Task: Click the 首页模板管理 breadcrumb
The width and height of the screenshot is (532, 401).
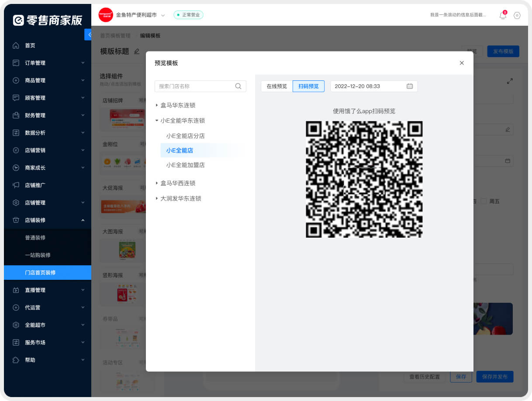Action: [x=115, y=36]
